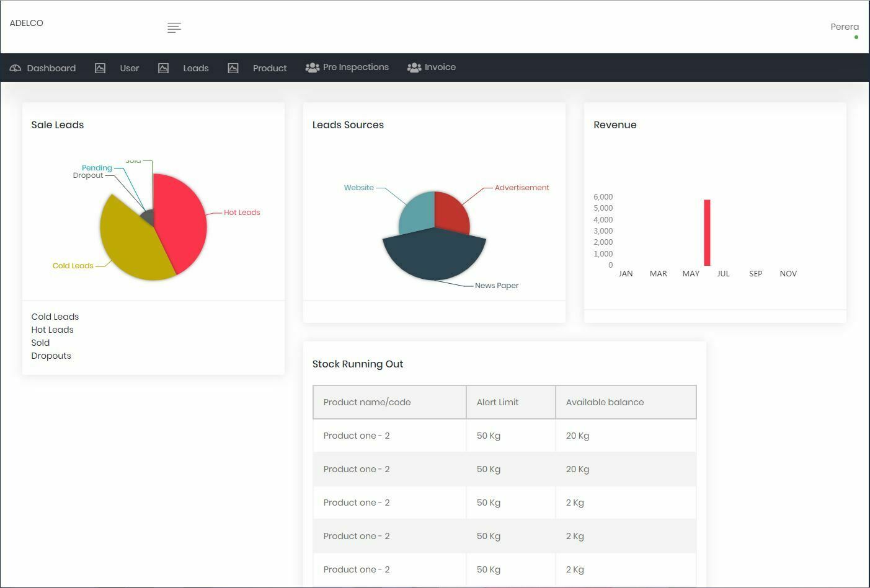The image size is (870, 588).
Task: Click the people icon beside Invoice
Action: pos(414,68)
